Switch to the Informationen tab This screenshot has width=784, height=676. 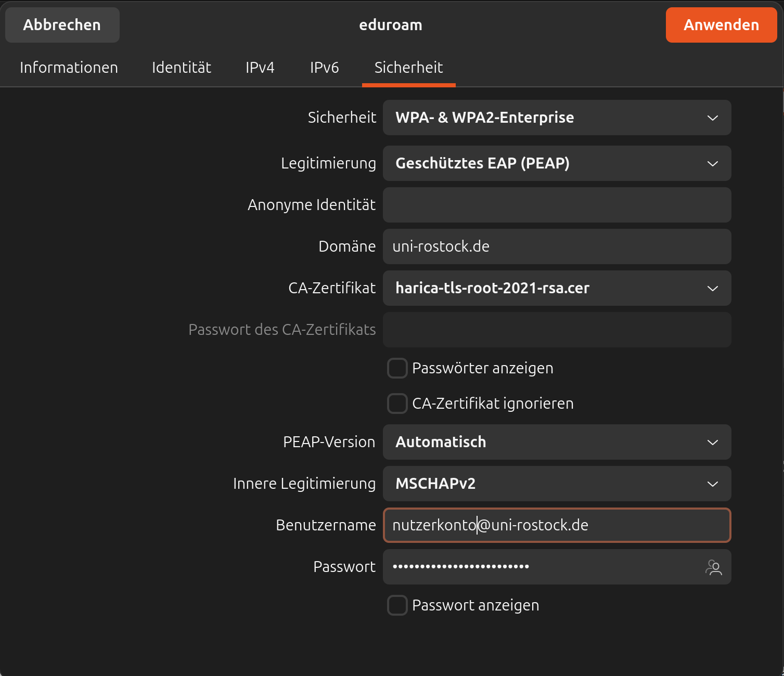tap(69, 68)
